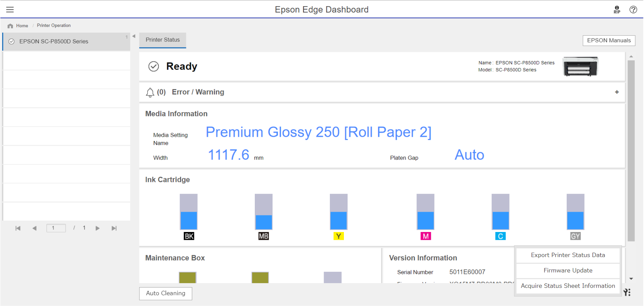Toggle the tools menu icon
This screenshot has width=644, height=307.
point(627,293)
